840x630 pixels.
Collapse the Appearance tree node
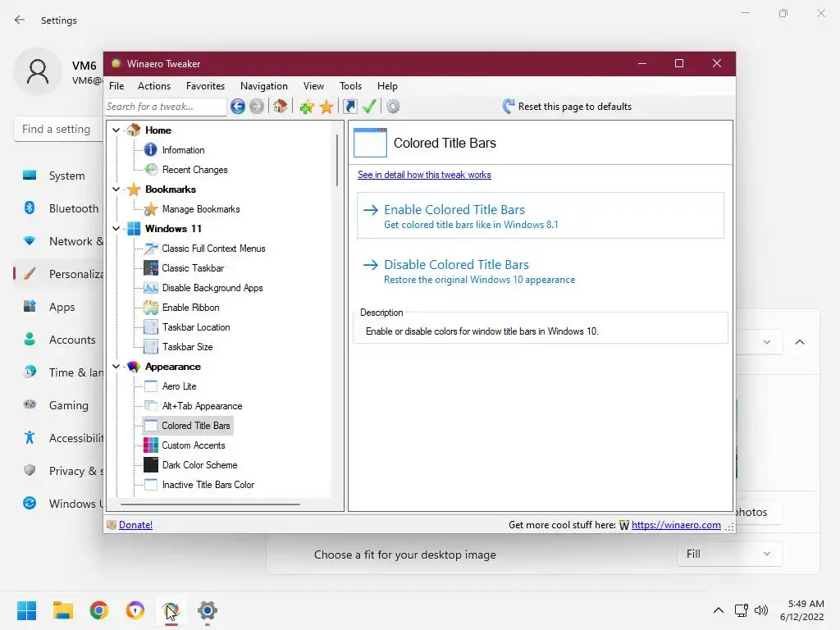click(x=116, y=367)
